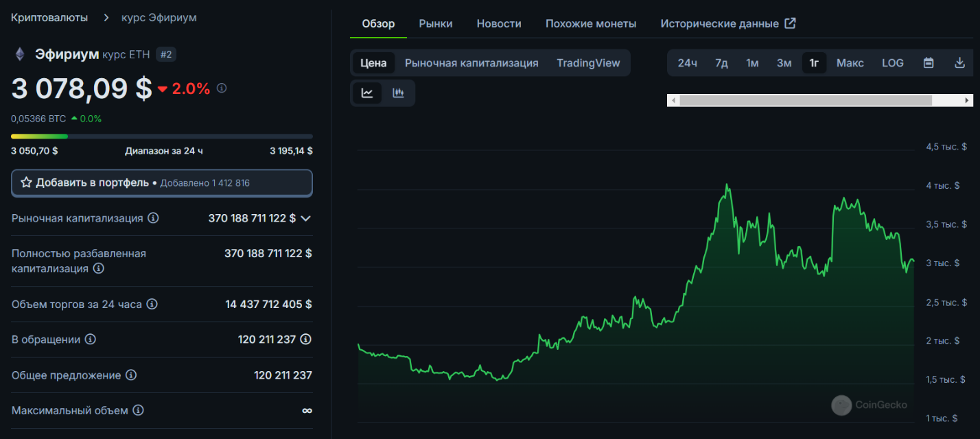Open the calendar date range picker

(929, 63)
